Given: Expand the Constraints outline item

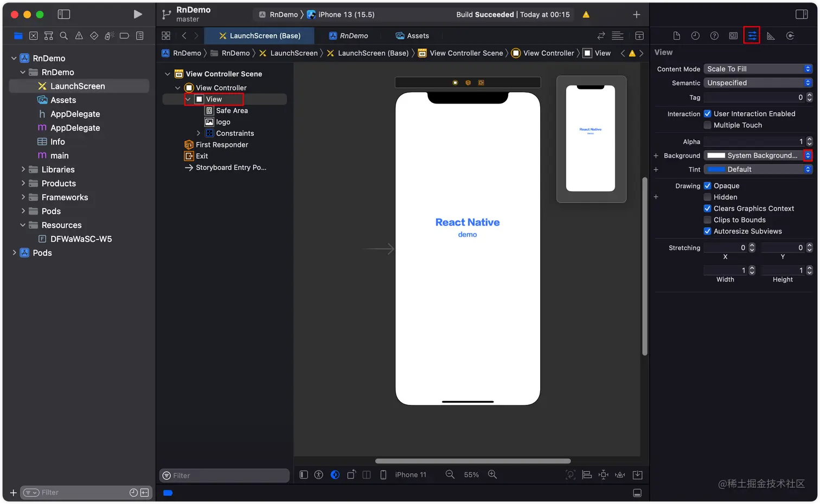Looking at the screenshot, I should [198, 133].
